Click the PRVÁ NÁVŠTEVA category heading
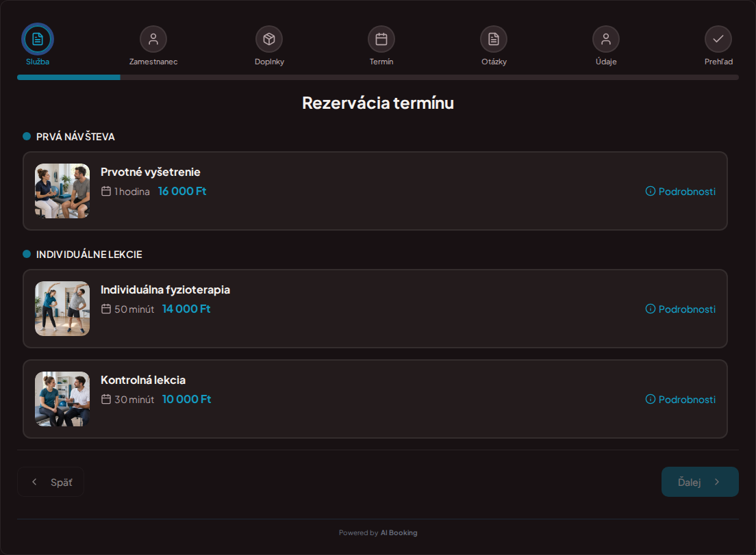756x555 pixels. pyautogui.click(x=75, y=137)
